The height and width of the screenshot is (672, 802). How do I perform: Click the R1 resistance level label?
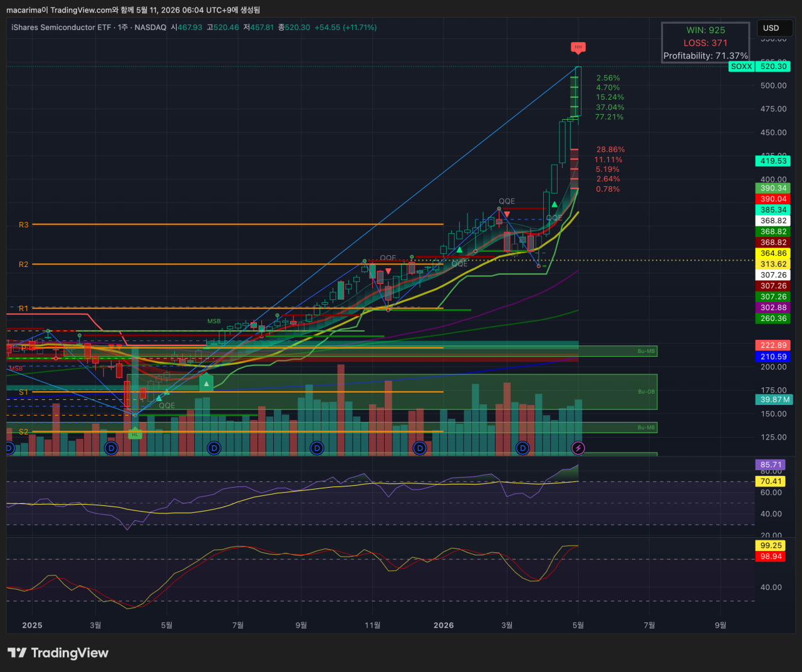24,308
